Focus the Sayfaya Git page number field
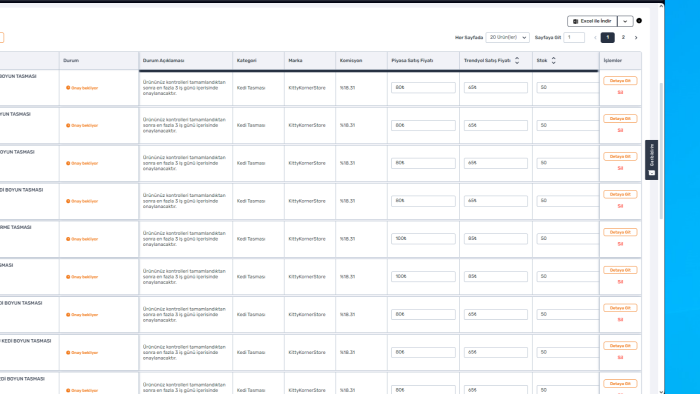The height and width of the screenshot is (394, 700). [574, 37]
